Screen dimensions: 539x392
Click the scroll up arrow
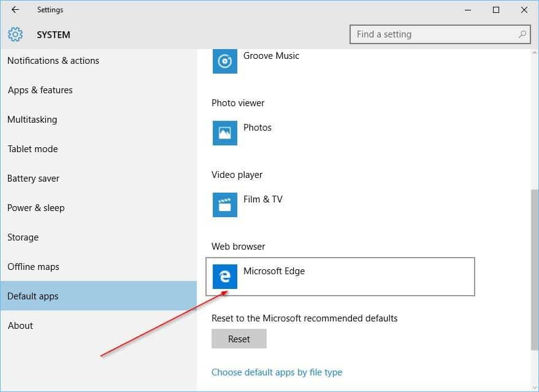(534, 53)
